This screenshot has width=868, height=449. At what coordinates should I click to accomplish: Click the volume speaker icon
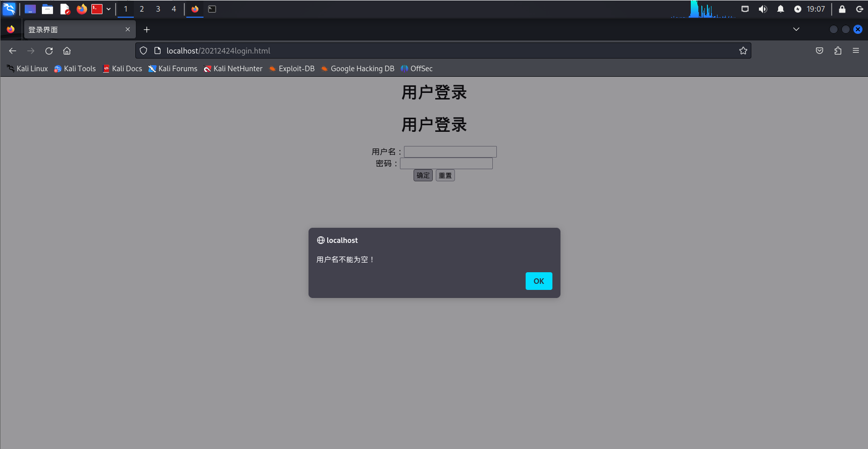tap(762, 9)
